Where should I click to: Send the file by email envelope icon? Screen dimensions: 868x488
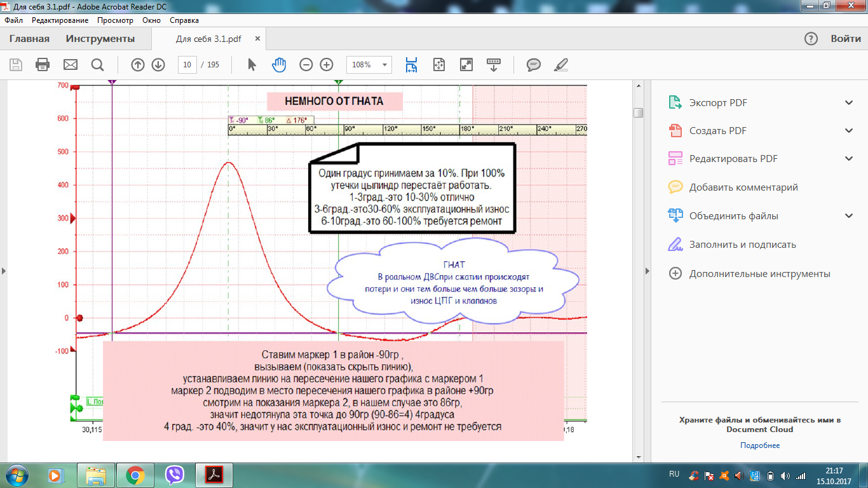tap(70, 64)
